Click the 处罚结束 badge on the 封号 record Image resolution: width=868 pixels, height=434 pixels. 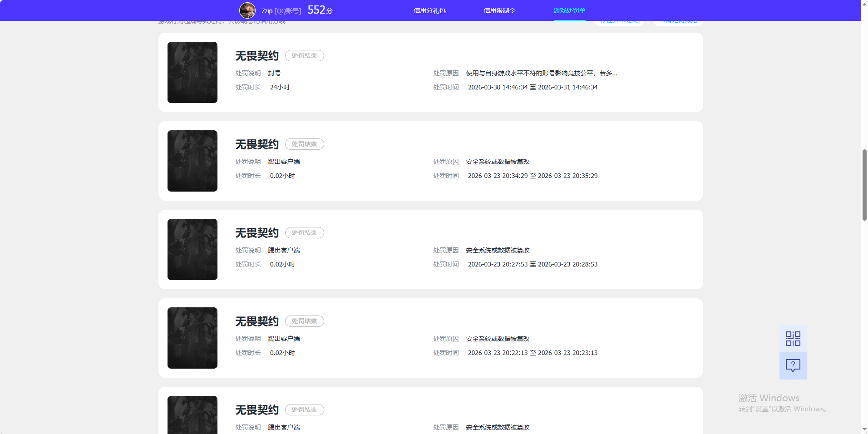coord(304,55)
